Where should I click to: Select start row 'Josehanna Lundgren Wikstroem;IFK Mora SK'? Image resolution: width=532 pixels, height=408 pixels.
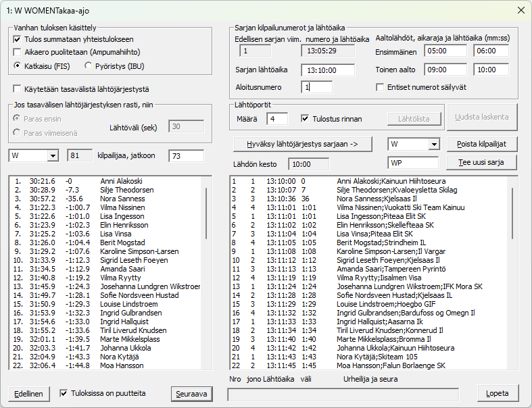pos(369,286)
